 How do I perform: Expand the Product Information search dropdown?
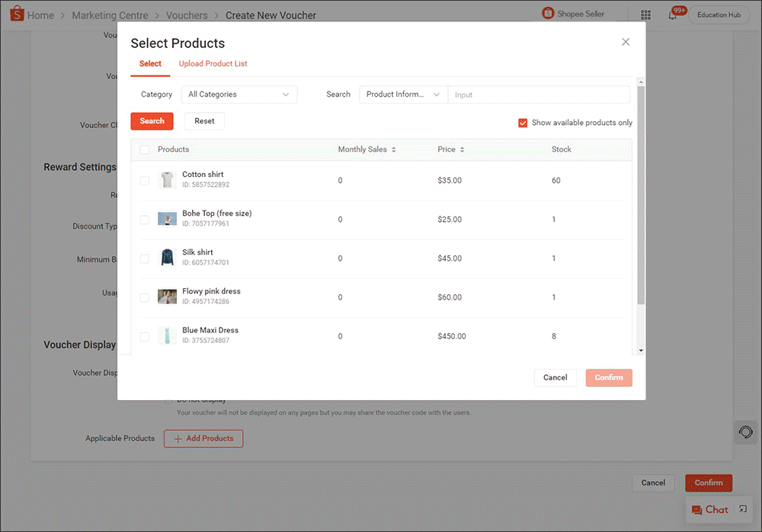coord(402,94)
